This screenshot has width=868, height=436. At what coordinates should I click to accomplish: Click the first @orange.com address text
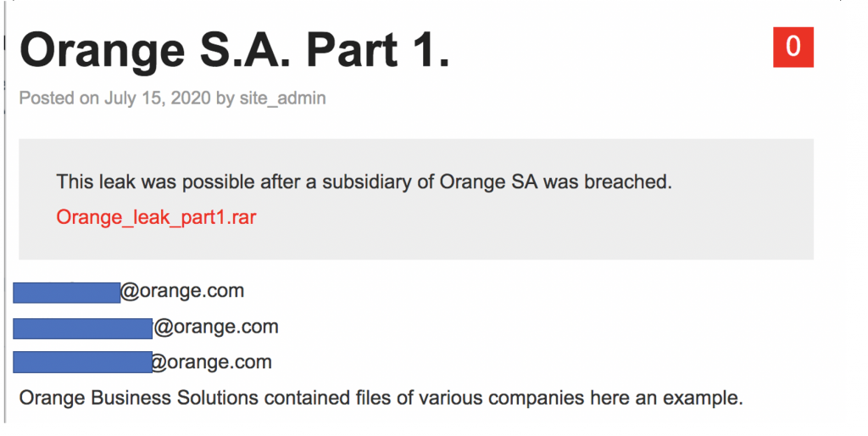(182, 292)
